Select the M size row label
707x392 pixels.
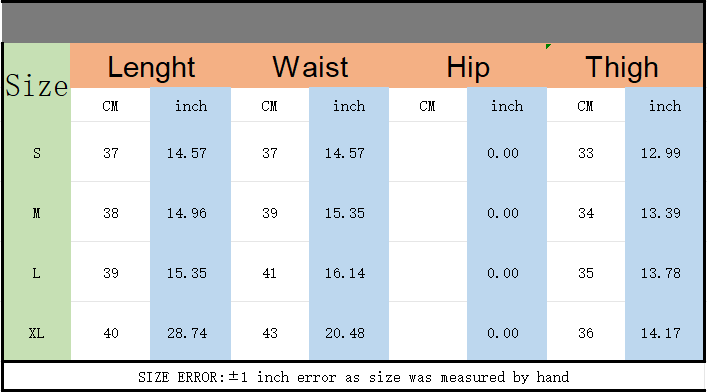[x=37, y=212]
